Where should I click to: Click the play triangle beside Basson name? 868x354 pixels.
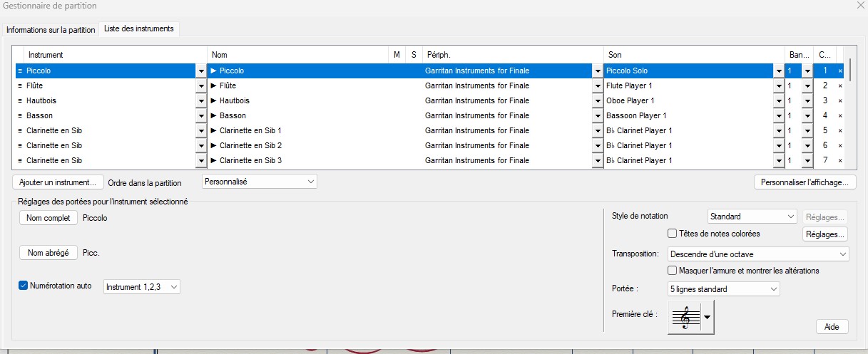213,116
